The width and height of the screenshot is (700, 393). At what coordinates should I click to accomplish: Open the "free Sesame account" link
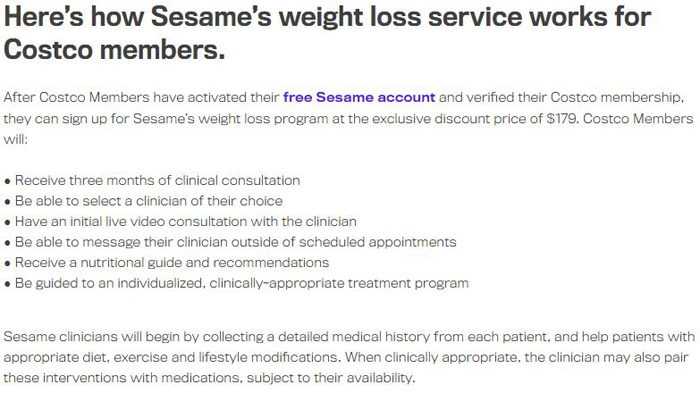[x=359, y=97]
